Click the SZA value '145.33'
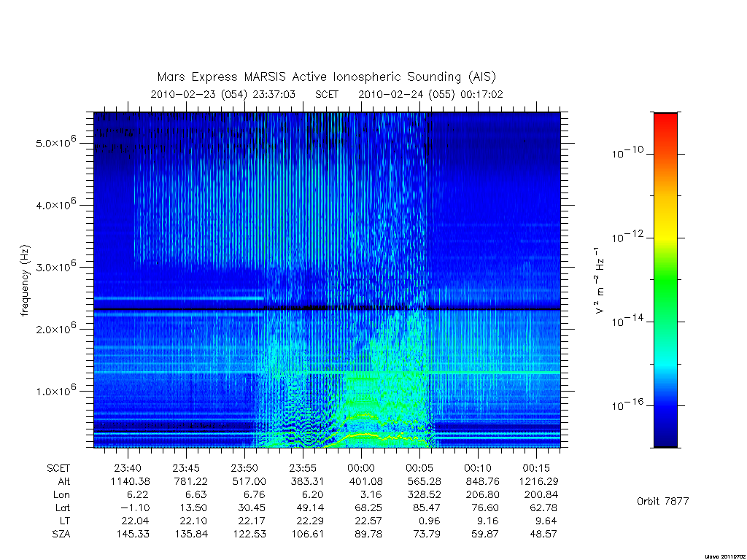This screenshot has width=747, height=560. 133,534
